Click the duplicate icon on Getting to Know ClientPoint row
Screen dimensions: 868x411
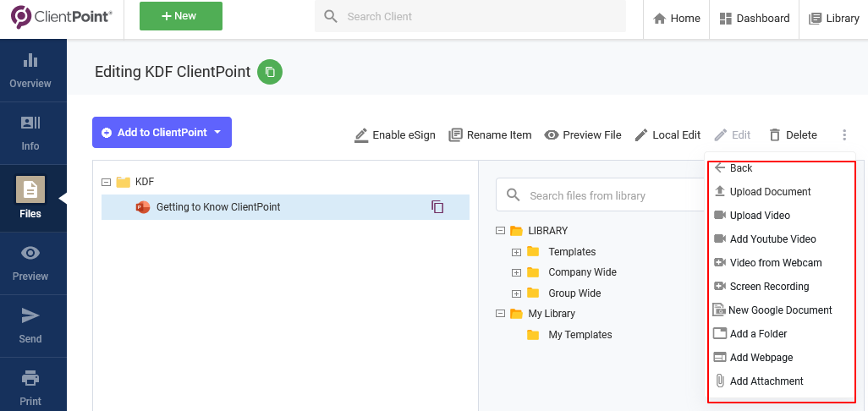(x=437, y=207)
